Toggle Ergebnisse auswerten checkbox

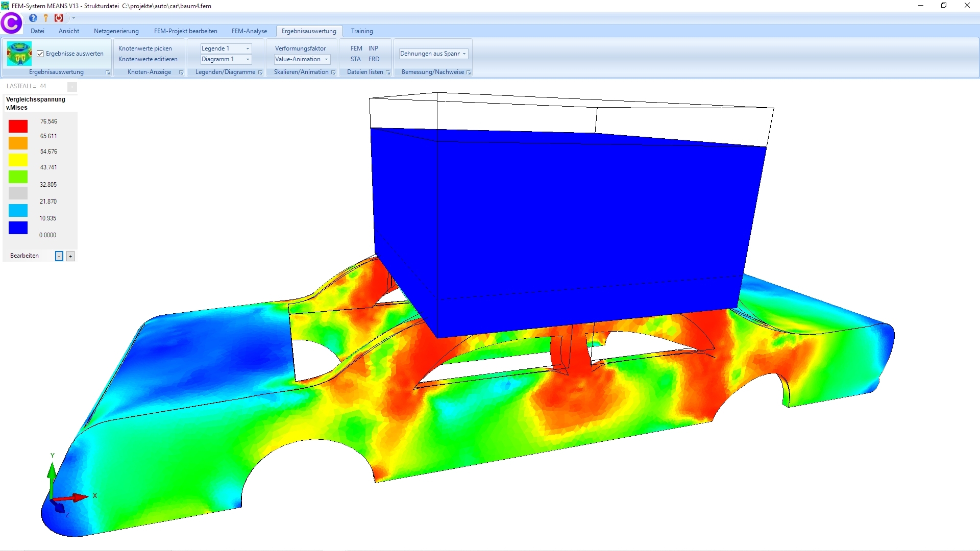(x=40, y=54)
